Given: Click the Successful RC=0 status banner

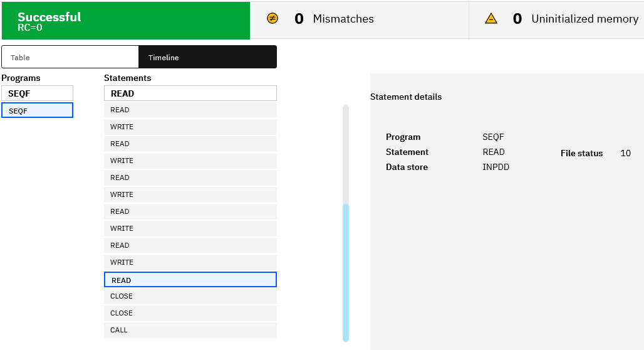Looking at the screenshot, I should (126, 21).
